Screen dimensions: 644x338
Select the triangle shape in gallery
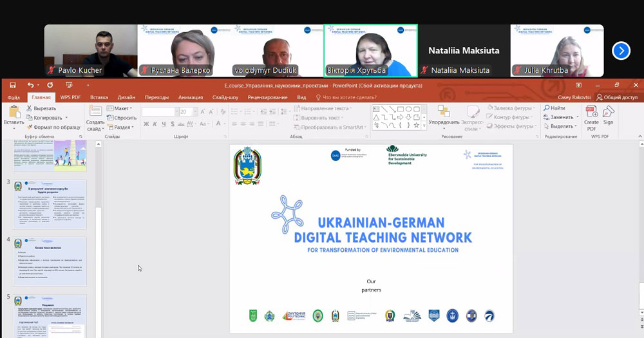[x=376, y=117]
